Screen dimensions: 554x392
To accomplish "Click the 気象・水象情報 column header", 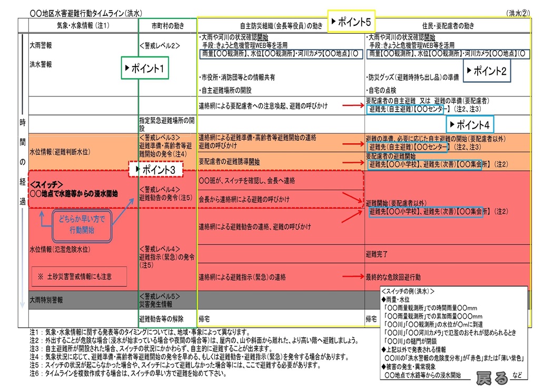I will coord(83,26).
